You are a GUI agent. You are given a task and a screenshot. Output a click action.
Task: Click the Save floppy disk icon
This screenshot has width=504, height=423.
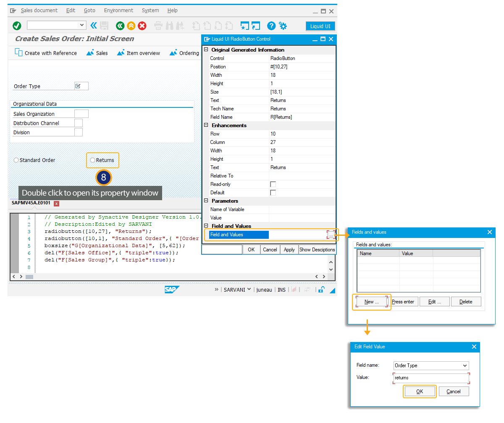click(104, 26)
